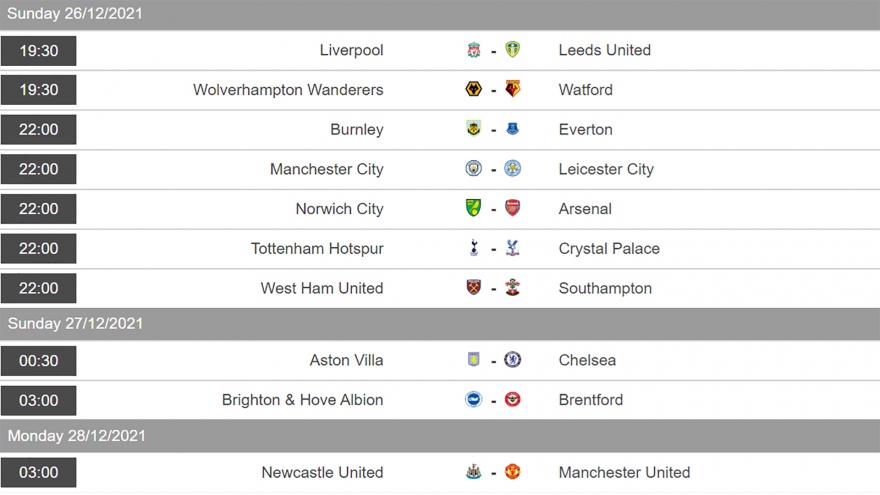Select the Tottenham Hotspur cockerel badge
Viewport: 880px width, 495px height.
pyautogui.click(x=474, y=248)
